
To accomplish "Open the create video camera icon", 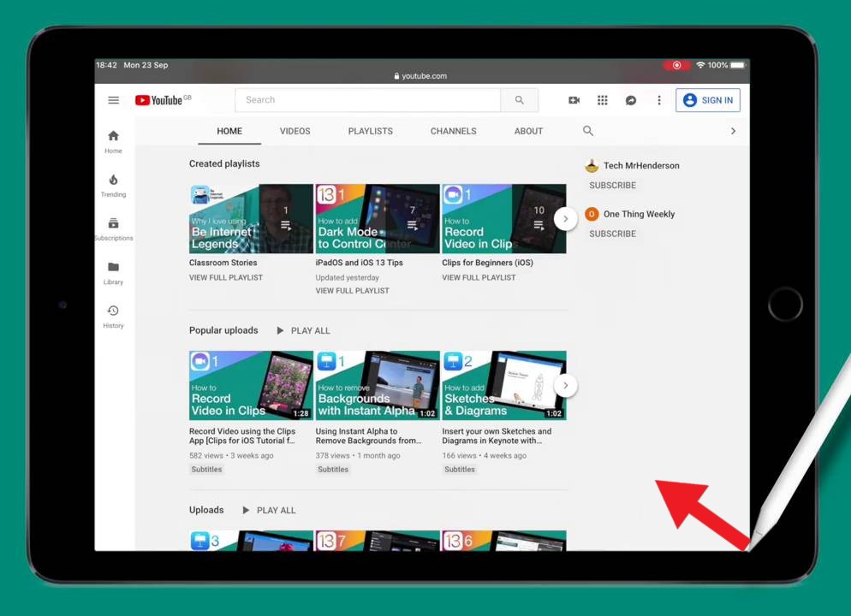I will [x=574, y=100].
